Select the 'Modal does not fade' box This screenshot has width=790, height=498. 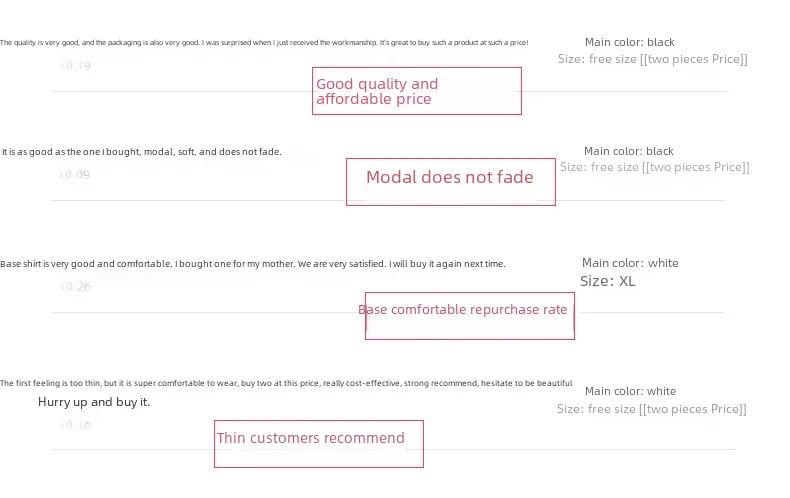pyautogui.click(x=451, y=182)
